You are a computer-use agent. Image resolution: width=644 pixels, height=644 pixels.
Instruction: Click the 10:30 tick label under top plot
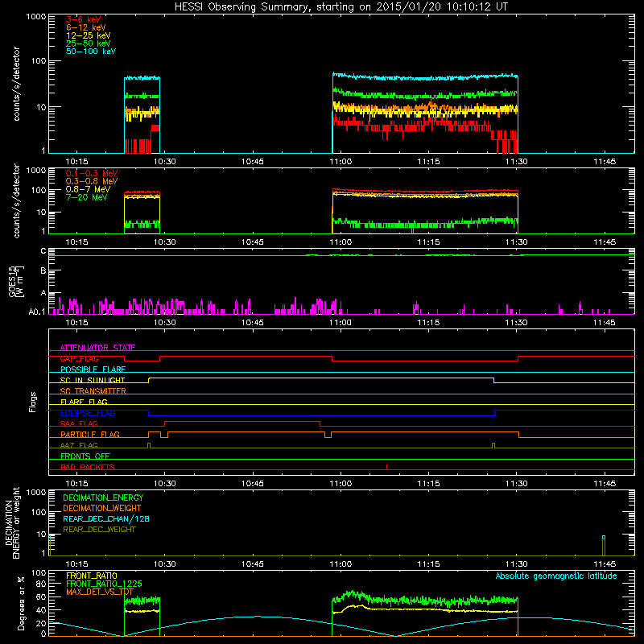point(165,162)
